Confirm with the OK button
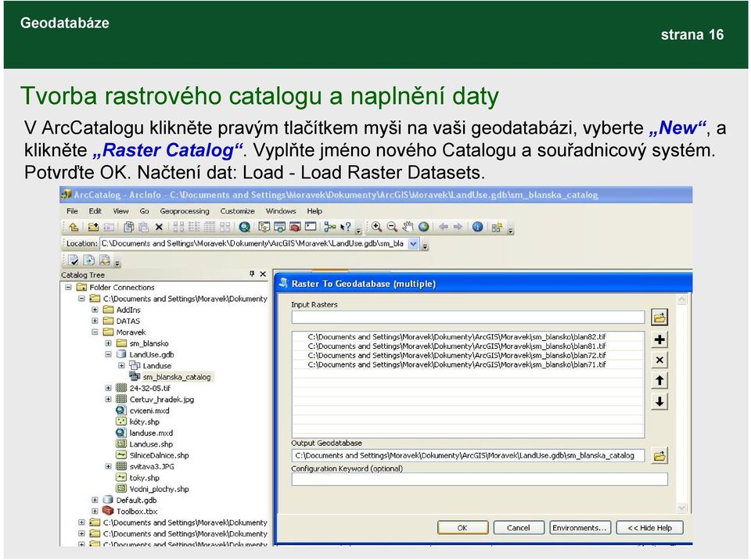Viewport: 751px width, 560px height. tap(462, 528)
